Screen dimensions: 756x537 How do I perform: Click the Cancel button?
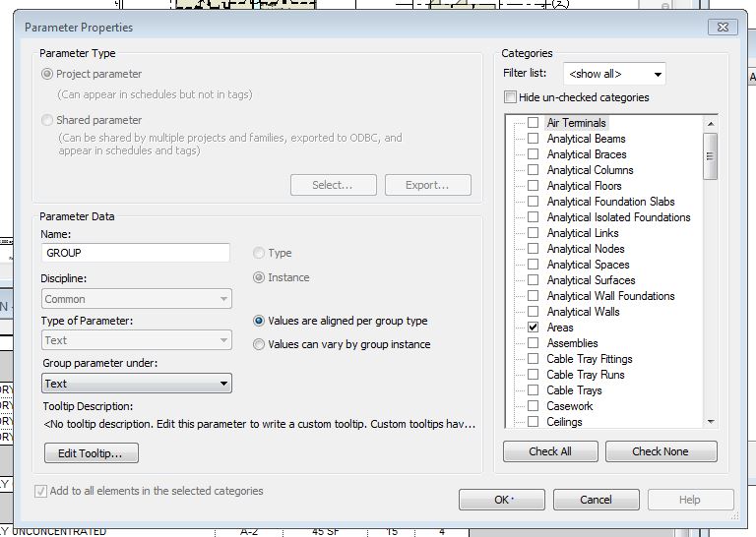click(x=596, y=500)
